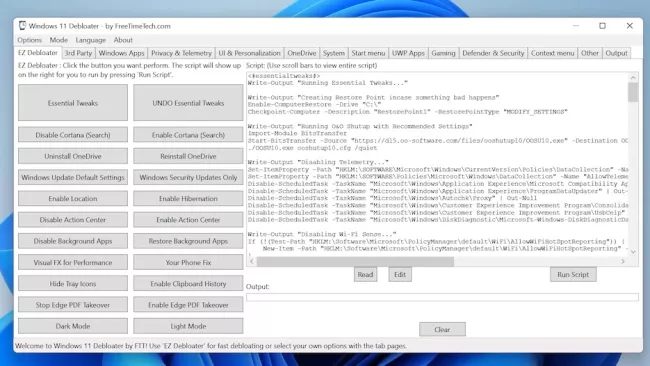Open the UI & Personalization tab

tap(250, 53)
